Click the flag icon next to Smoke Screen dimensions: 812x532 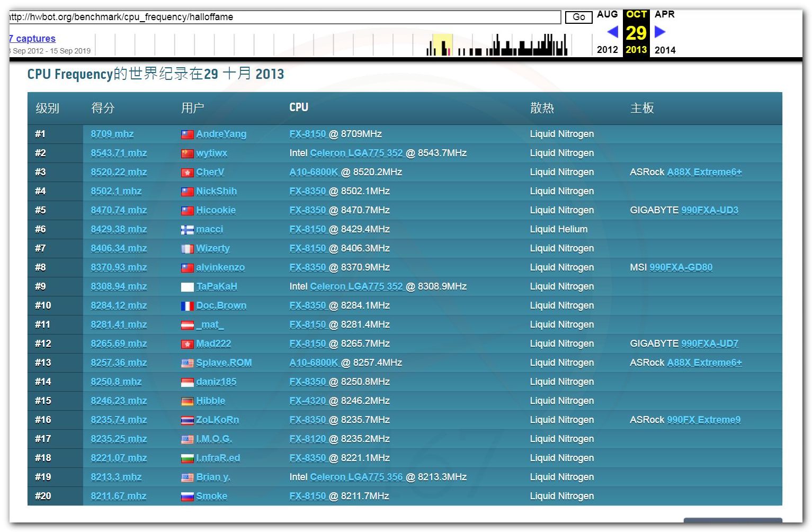pyautogui.click(x=187, y=497)
